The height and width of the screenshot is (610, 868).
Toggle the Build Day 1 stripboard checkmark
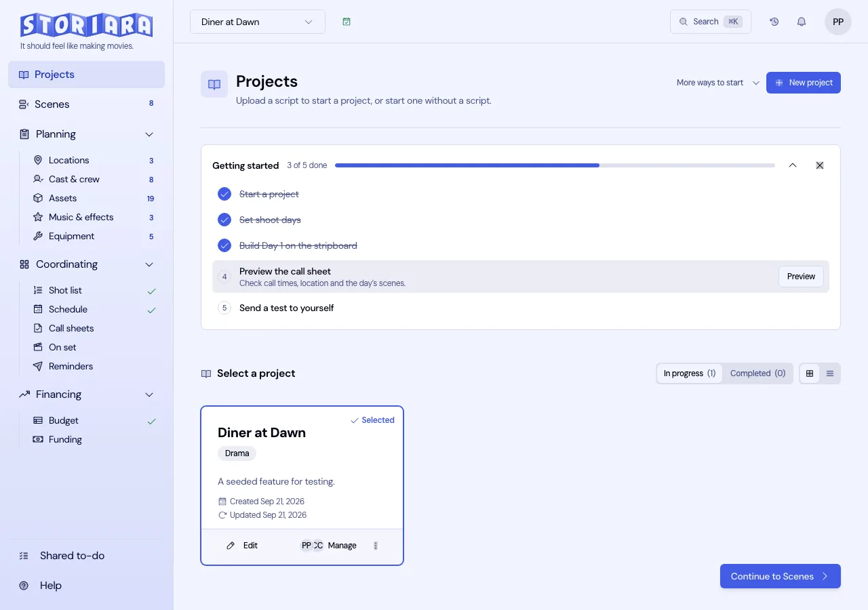tap(224, 245)
